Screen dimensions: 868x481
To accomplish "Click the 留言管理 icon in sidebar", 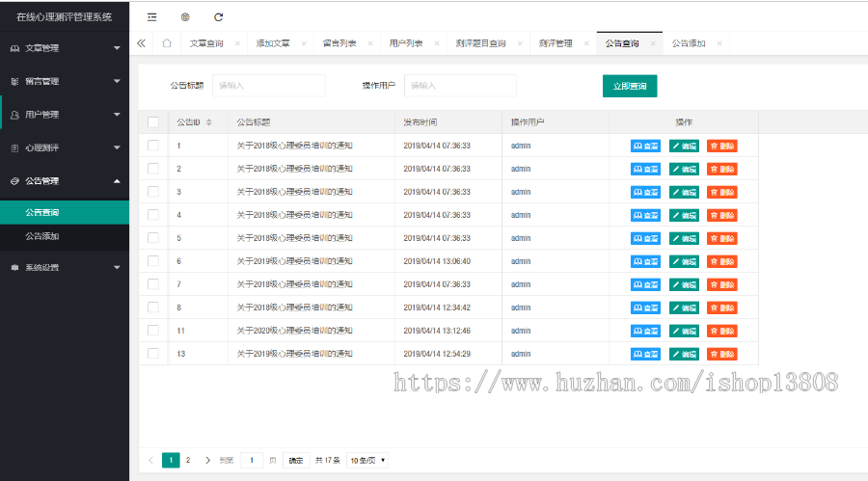I will [14, 81].
